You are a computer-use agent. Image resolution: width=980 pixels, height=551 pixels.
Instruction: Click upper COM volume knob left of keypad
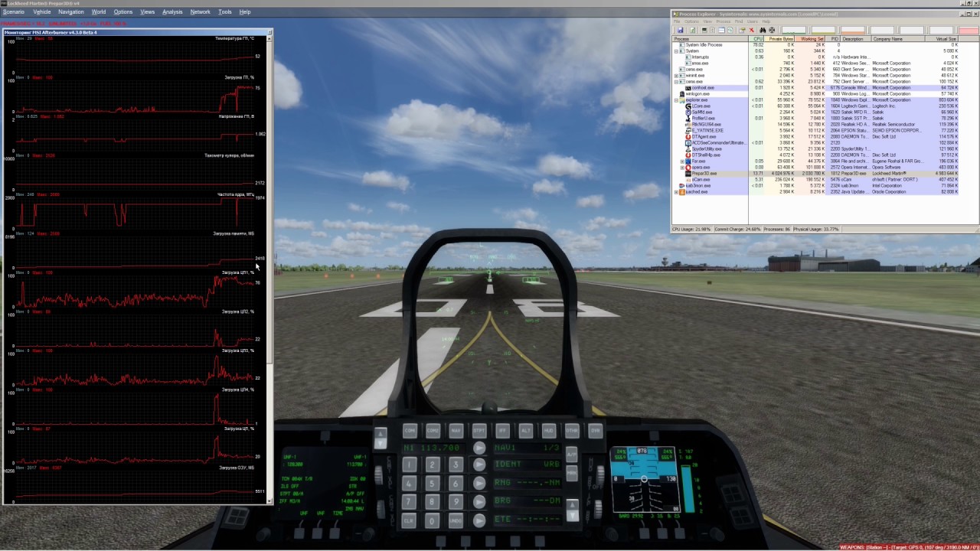pos(379,475)
